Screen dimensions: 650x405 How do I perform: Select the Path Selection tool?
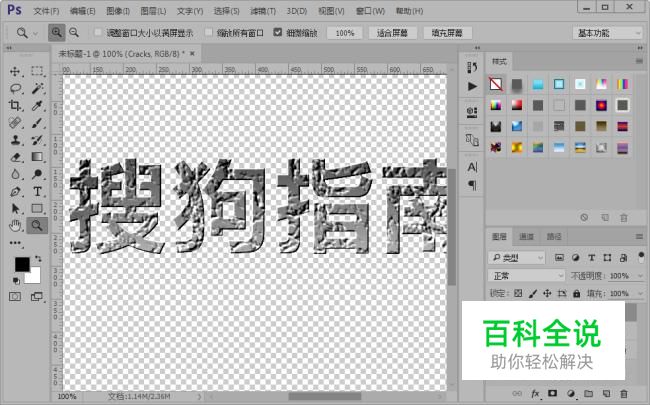15,209
